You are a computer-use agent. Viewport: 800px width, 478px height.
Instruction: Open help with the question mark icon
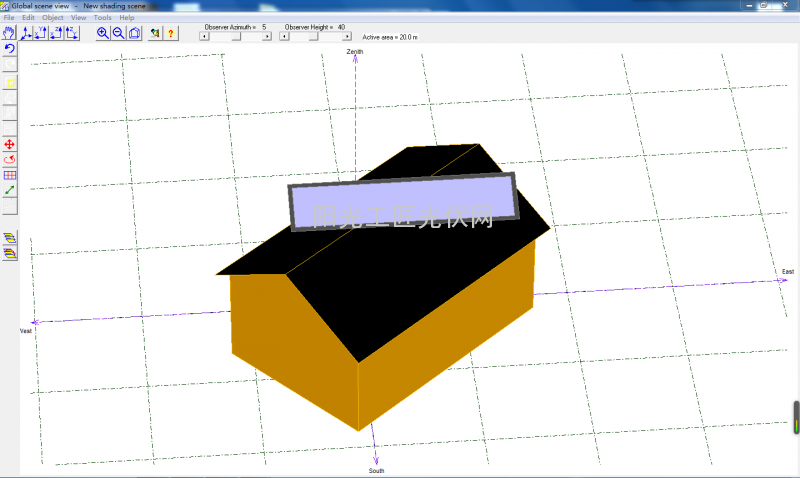(x=171, y=33)
